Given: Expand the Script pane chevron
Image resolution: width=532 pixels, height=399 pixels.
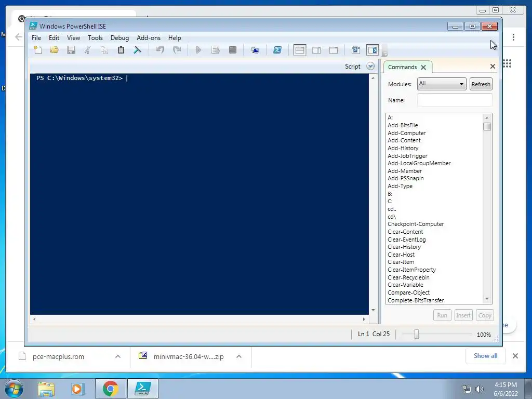Looking at the screenshot, I should pos(370,66).
